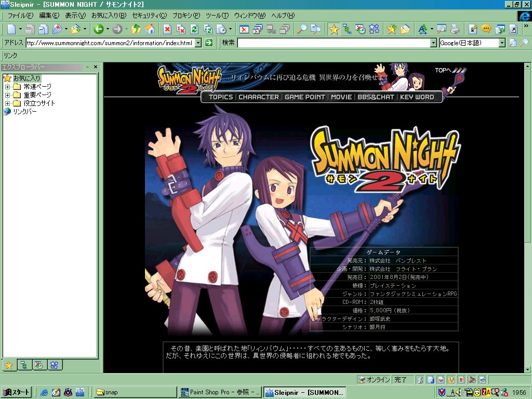Expand the 重要ページ folder

pyautogui.click(x=7, y=96)
